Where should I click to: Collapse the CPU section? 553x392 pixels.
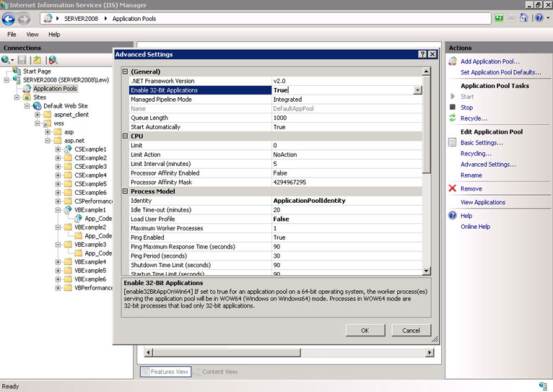pos(125,136)
